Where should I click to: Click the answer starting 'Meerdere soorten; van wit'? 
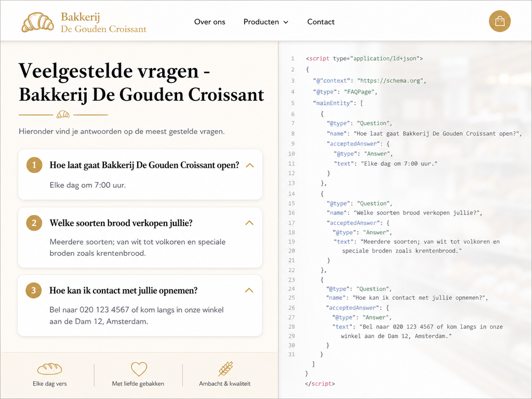click(137, 248)
